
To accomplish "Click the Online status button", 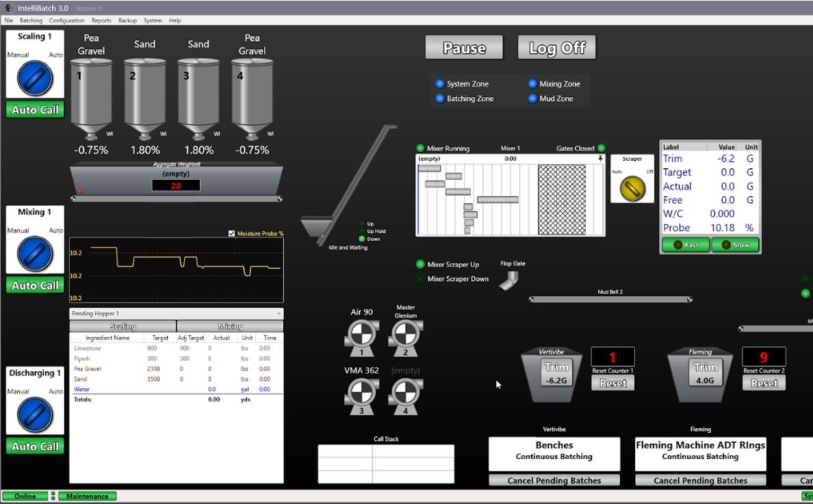I will (x=25, y=496).
